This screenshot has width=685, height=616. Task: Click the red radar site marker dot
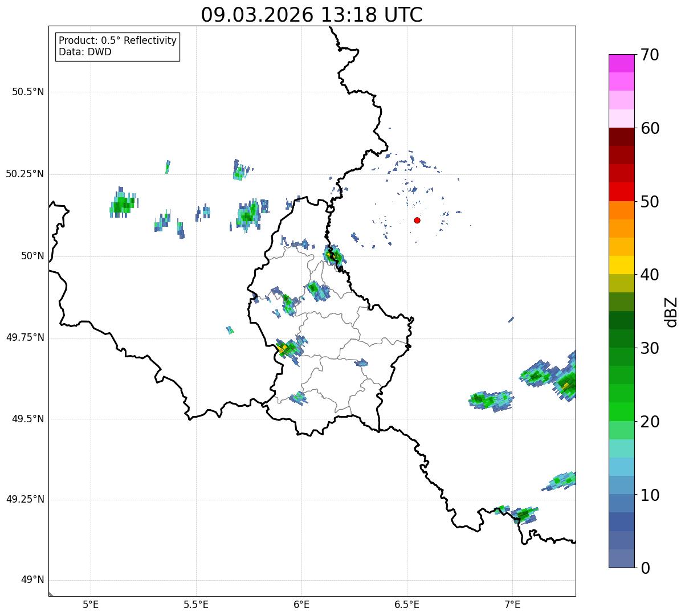[x=417, y=220]
